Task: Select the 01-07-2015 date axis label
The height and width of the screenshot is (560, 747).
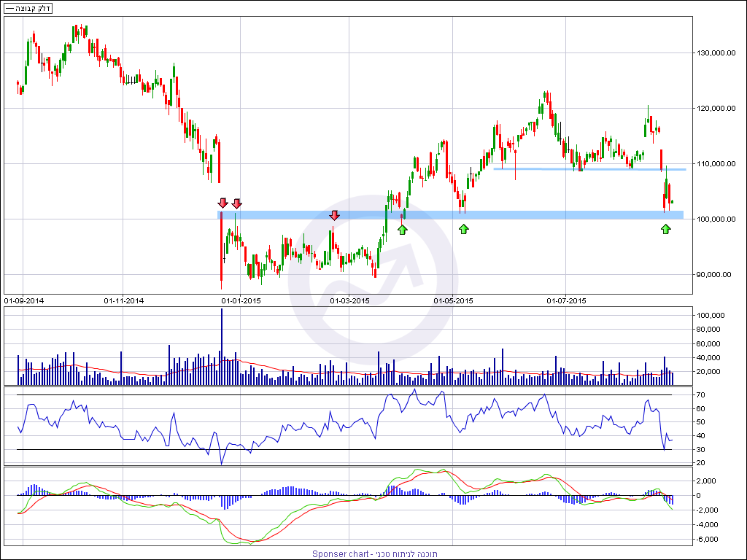Action: pyautogui.click(x=567, y=300)
